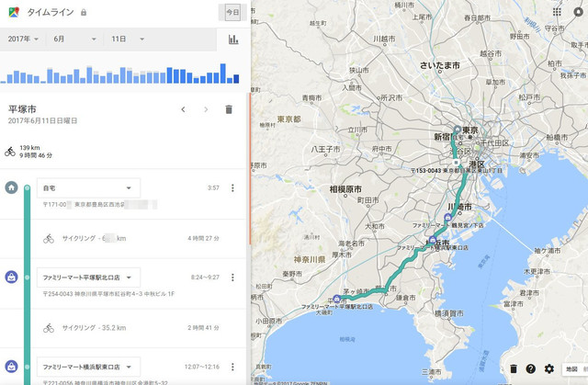Click the 〒254-0043 平塚市 address line
The width and height of the screenshot is (588, 385).
pos(108,294)
